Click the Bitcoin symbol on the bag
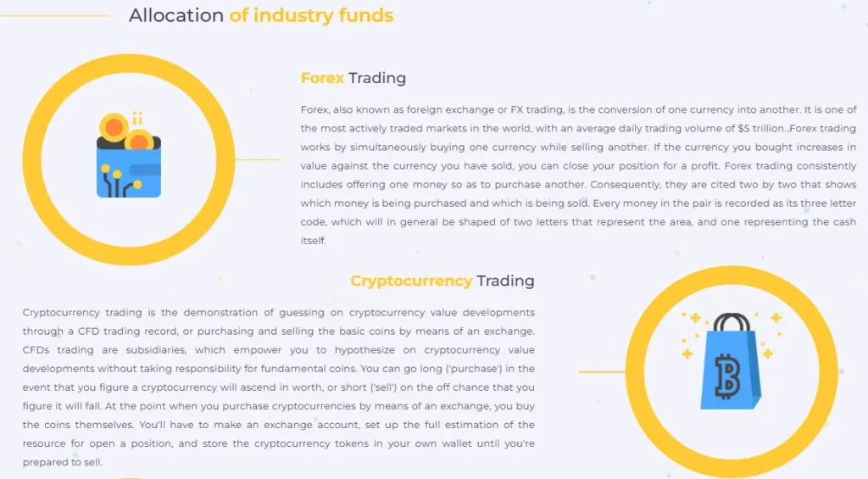 (726, 376)
